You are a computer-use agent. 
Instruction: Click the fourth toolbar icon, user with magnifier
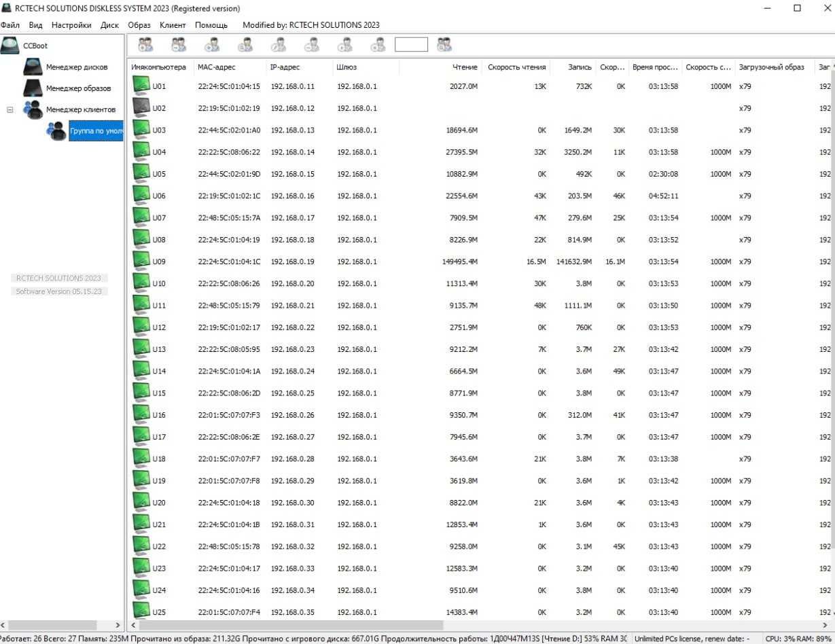[x=245, y=45]
